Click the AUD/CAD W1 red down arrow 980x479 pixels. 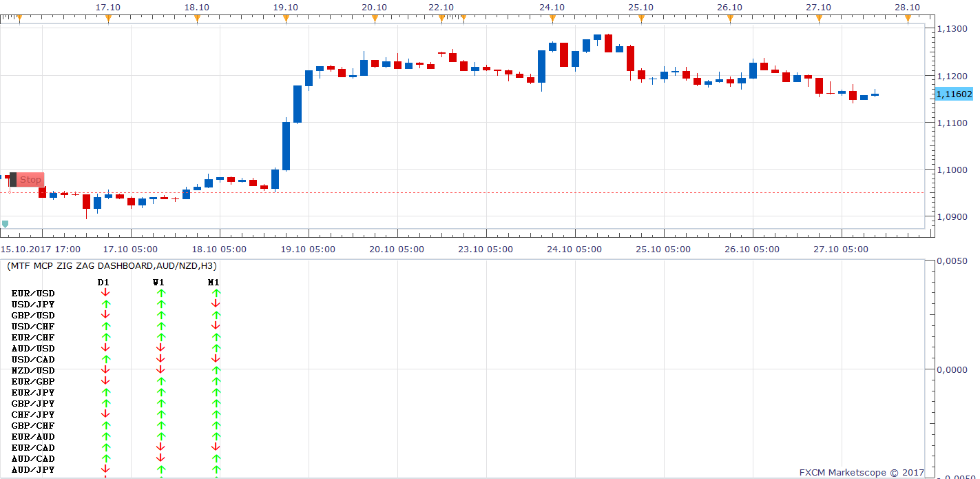coord(160,458)
